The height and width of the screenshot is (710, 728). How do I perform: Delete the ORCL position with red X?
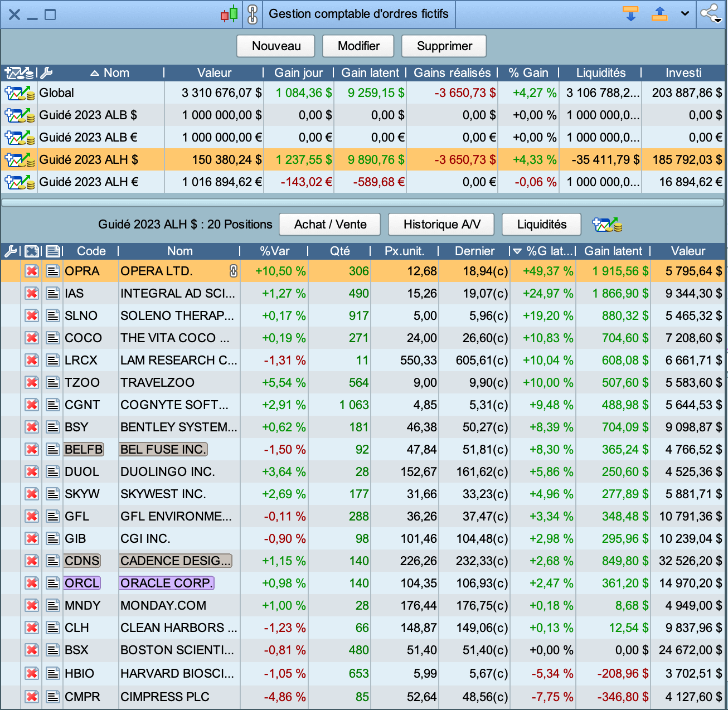[32, 583]
